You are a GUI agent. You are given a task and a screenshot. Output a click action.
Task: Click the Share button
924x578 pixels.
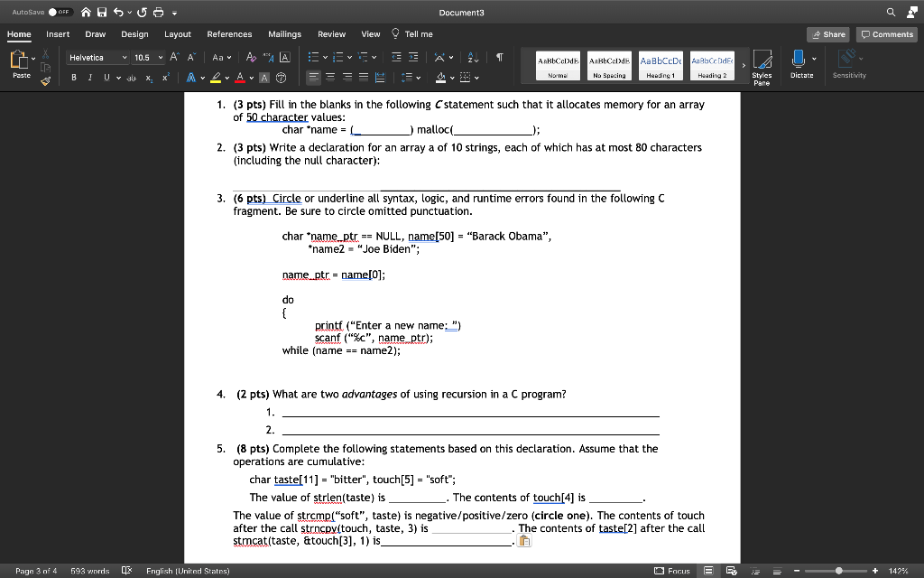pos(827,33)
